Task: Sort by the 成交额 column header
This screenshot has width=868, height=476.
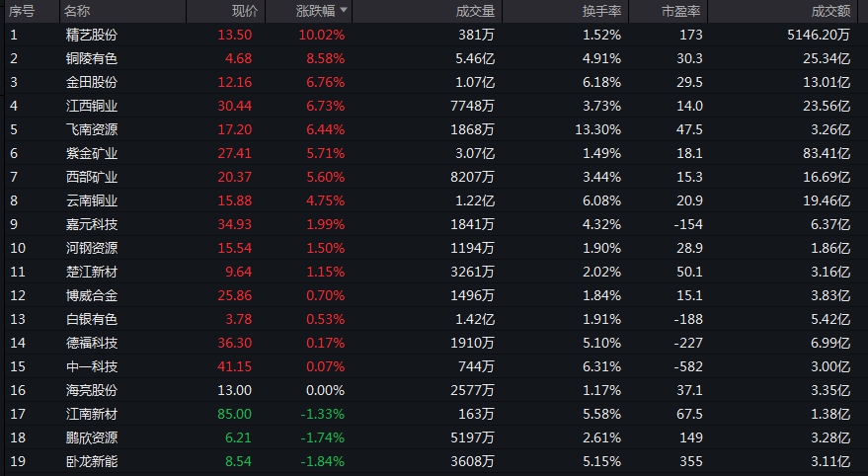Action: 830,11
